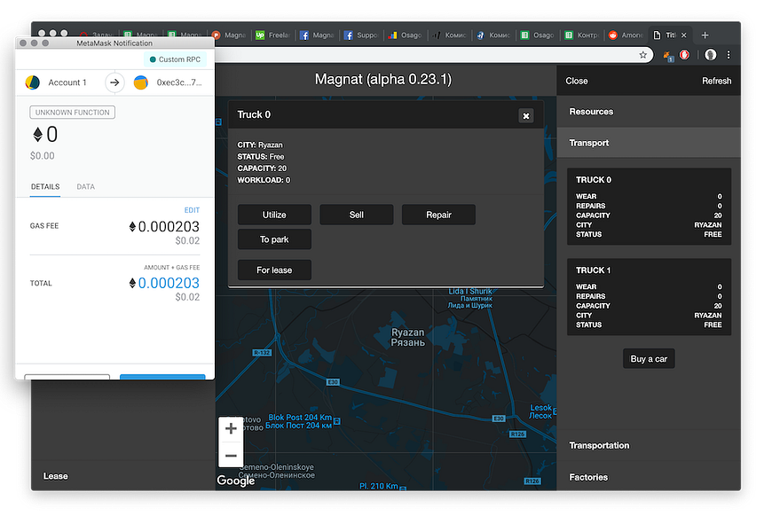Click the arrow between accounts in MetaMask
772x532 pixels.
[x=114, y=82]
